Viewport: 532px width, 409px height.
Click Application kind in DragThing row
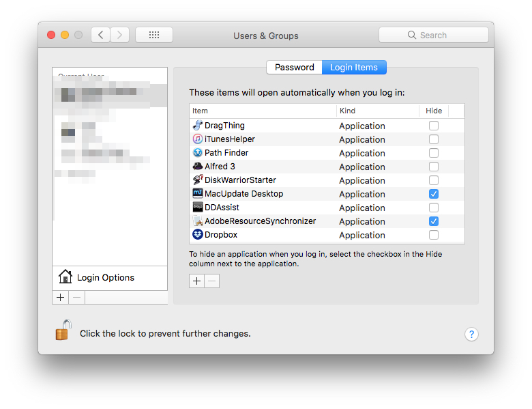362,126
